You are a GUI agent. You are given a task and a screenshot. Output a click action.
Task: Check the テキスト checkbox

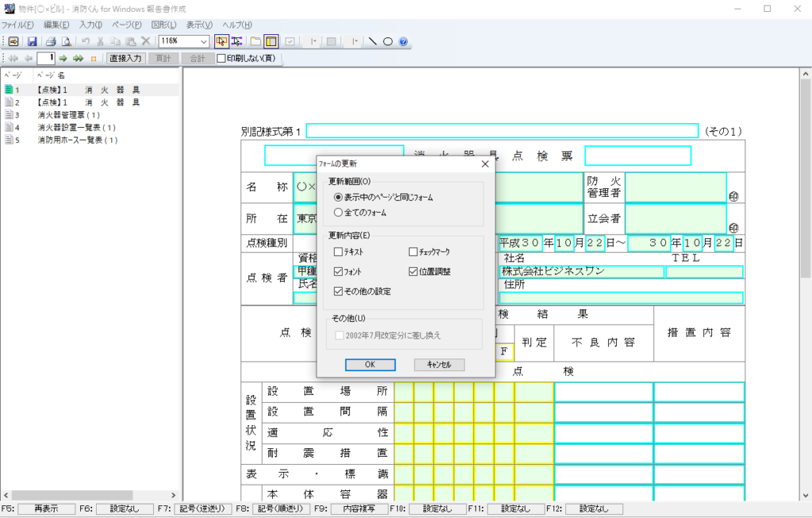(338, 251)
